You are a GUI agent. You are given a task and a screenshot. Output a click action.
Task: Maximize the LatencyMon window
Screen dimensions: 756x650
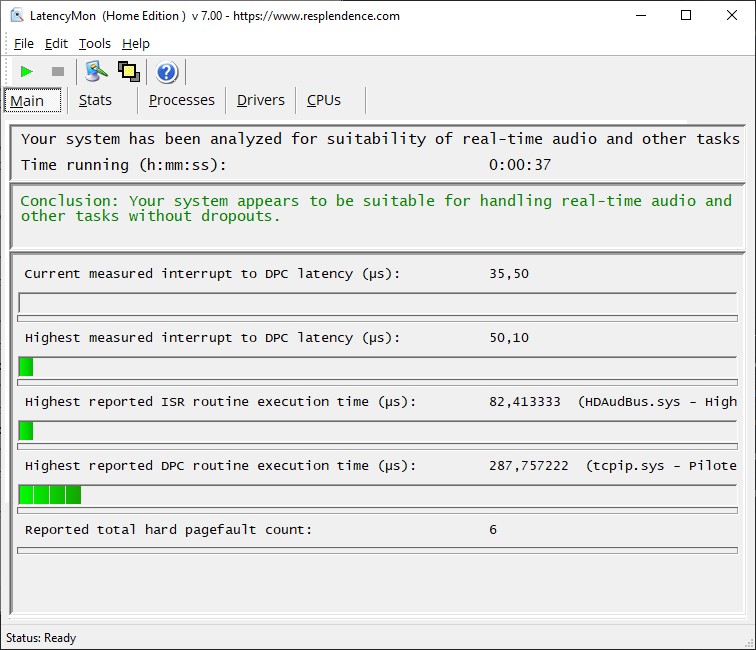pyautogui.click(x=686, y=16)
